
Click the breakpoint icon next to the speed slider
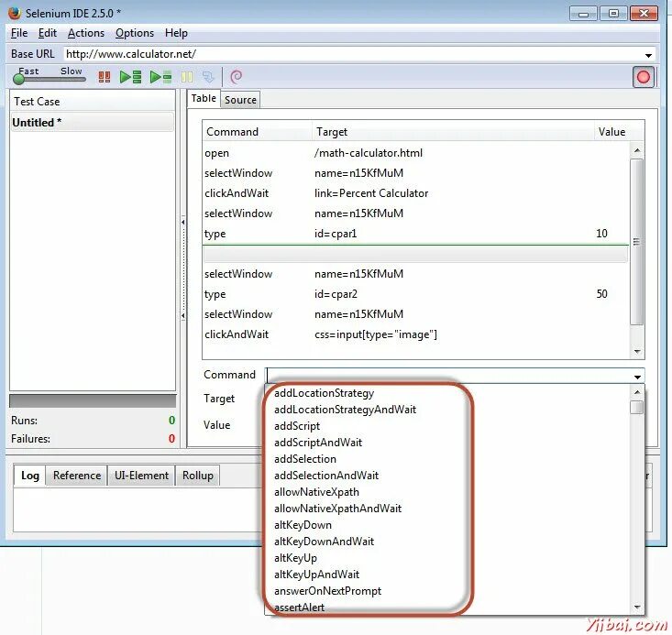coord(105,77)
